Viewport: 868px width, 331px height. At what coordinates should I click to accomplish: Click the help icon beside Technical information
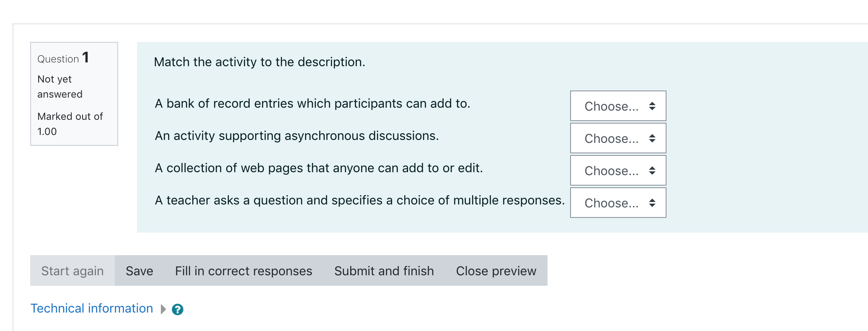(x=178, y=309)
